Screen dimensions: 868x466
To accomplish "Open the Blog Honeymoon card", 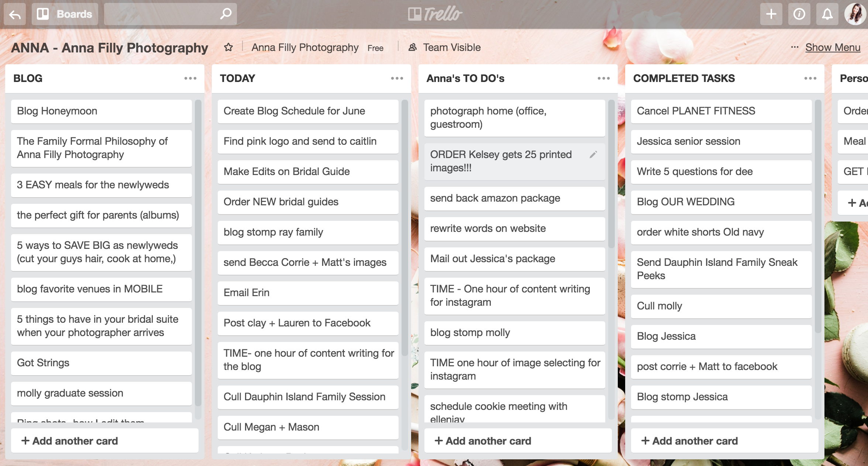I will (x=101, y=111).
